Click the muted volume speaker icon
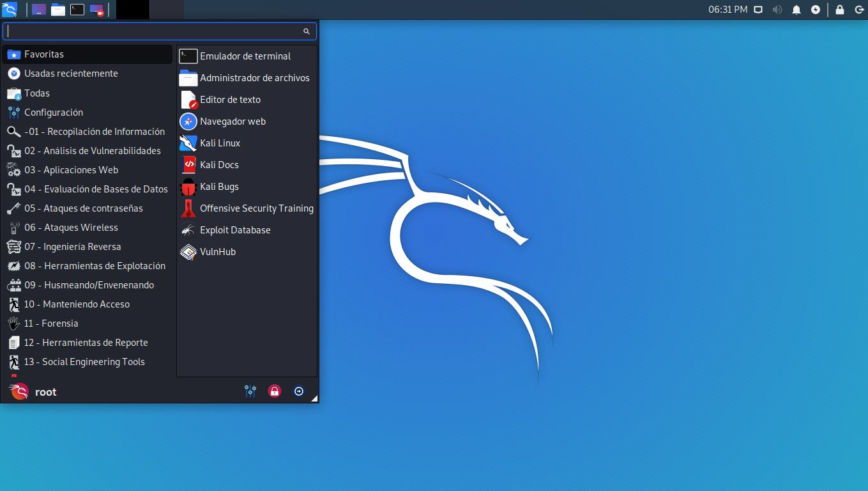Screen dimensions: 868x491 pyautogui.click(x=777, y=10)
